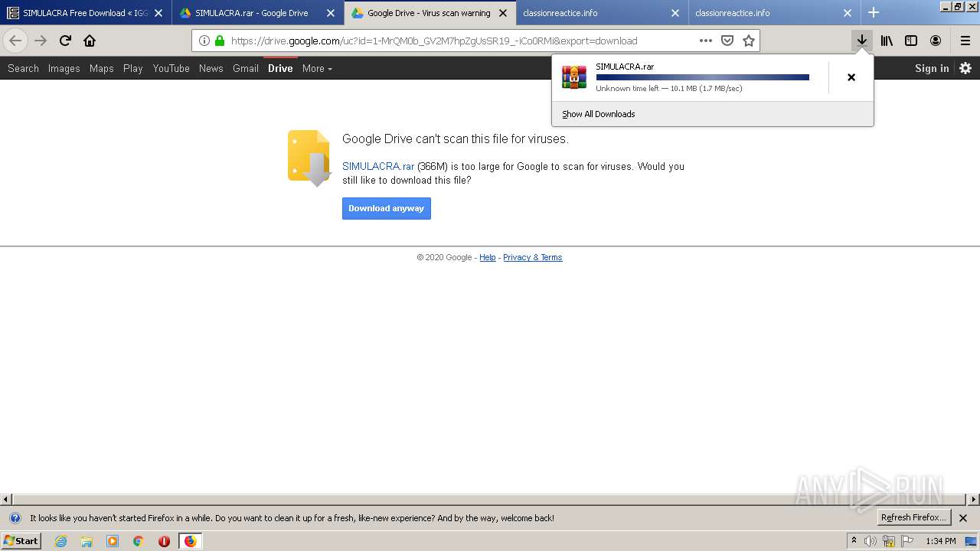Click the yellow Drive download file icon
The height and width of the screenshot is (551, 980).
pyautogui.click(x=309, y=158)
